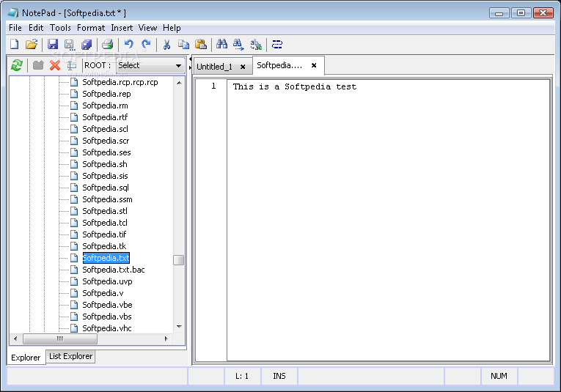Click the INS status bar indicator
This screenshot has height=392, width=561.
click(279, 376)
